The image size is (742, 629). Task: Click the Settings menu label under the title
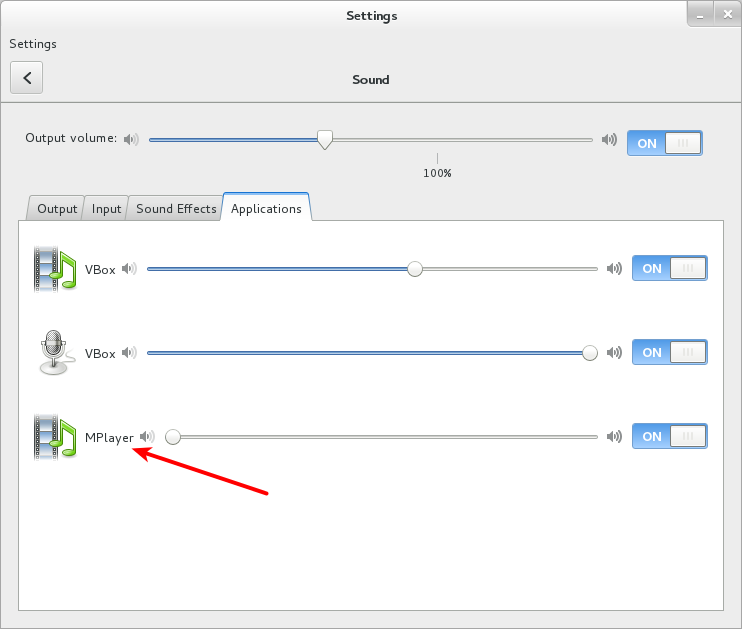[33, 44]
